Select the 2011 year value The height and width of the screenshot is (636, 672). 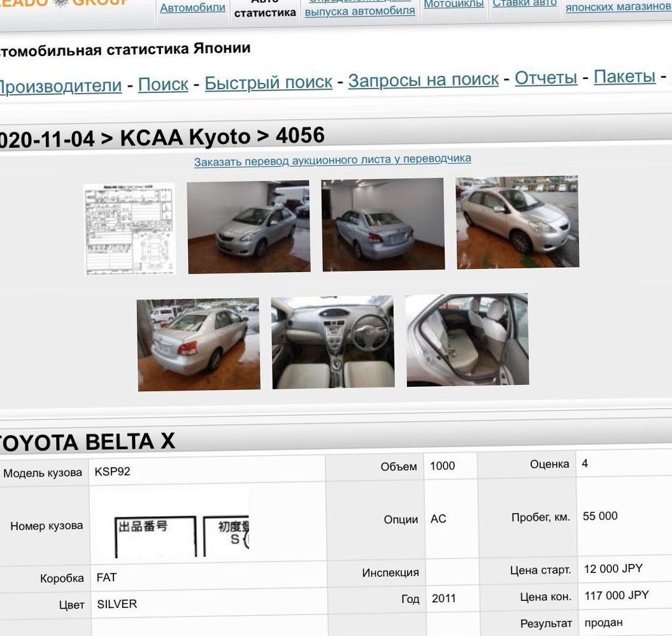click(x=443, y=598)
